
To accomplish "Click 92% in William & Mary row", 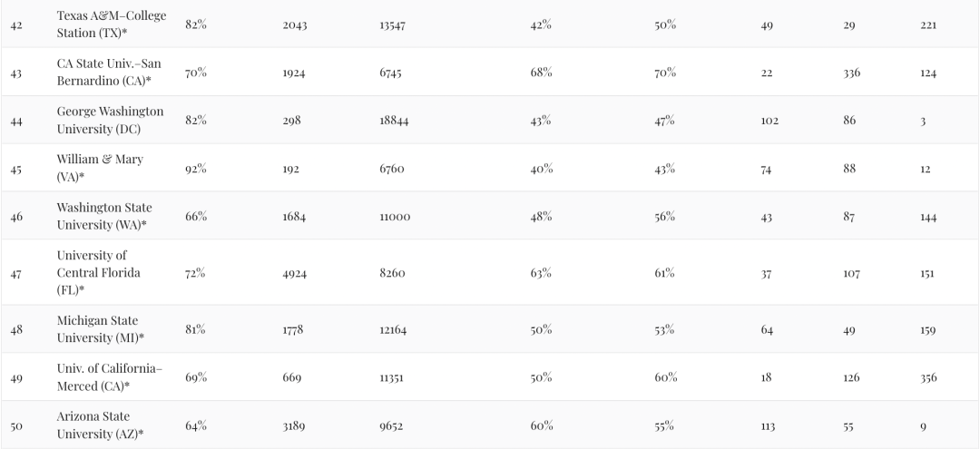I will coord(195,169).
